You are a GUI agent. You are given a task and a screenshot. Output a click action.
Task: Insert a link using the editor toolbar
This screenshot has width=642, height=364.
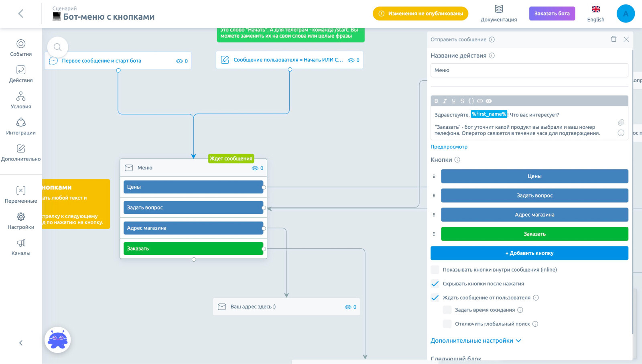[480, 101]
